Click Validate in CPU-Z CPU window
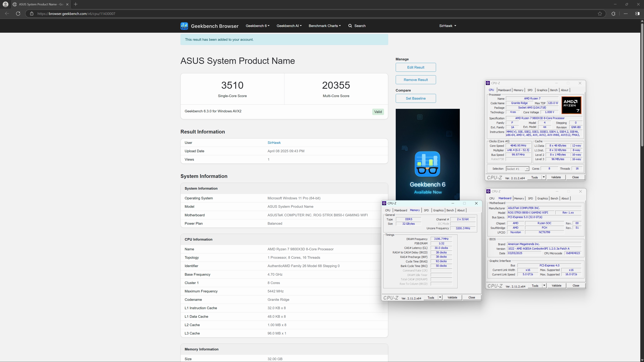The height and width of the screenshot is (362, 644). tap(556, 177)
